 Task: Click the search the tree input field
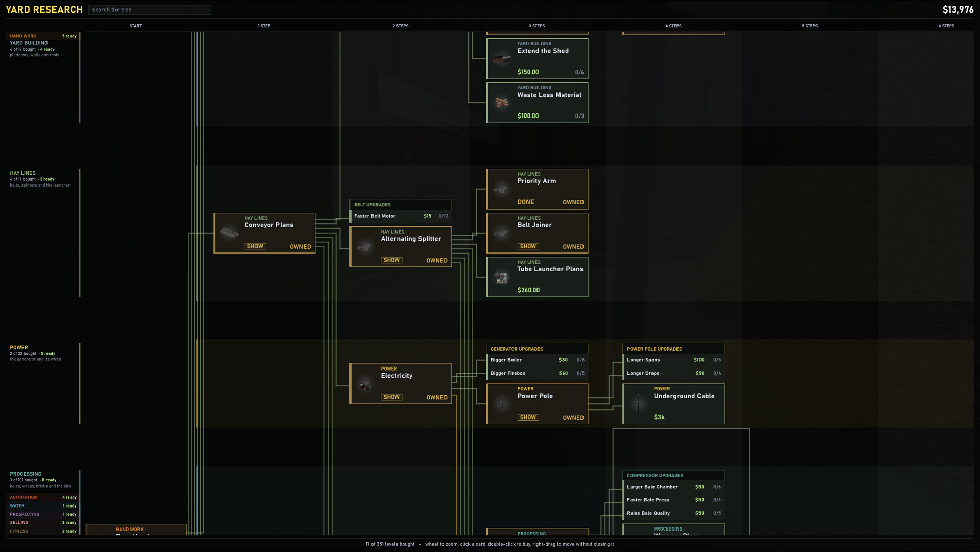pyautogui.click(x=149, y=10)
